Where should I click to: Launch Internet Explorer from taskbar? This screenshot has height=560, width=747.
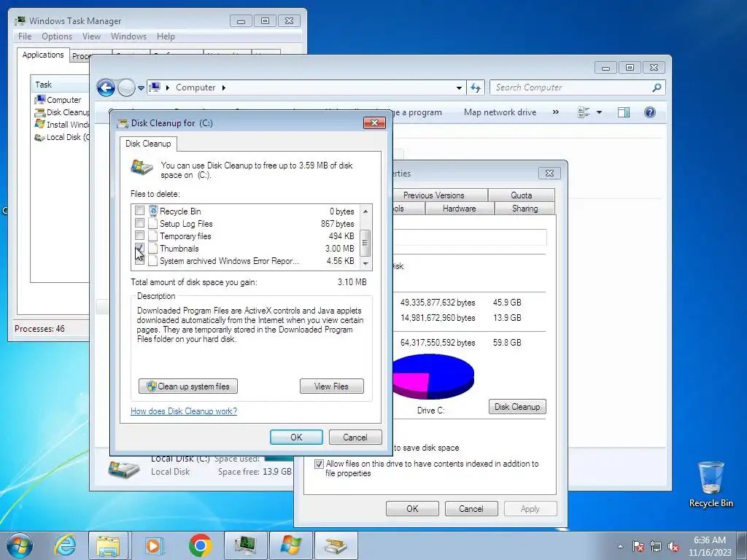[65, 545]
